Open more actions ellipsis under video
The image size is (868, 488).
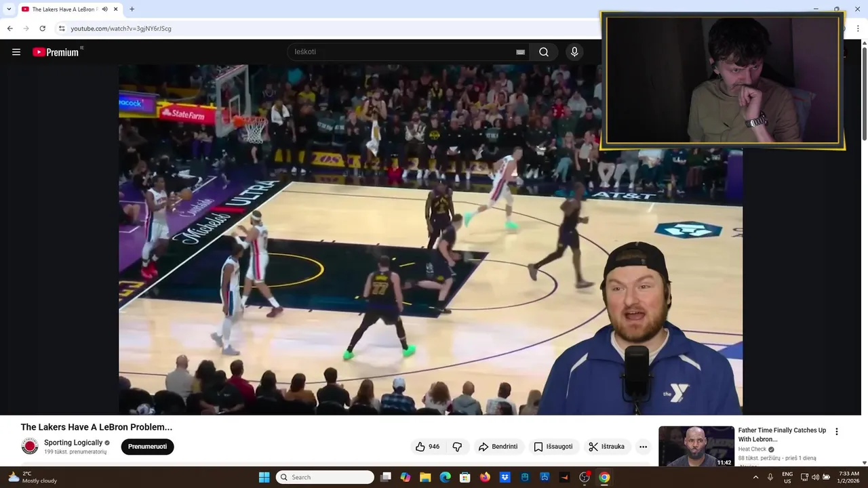click(x=643, y=447)
